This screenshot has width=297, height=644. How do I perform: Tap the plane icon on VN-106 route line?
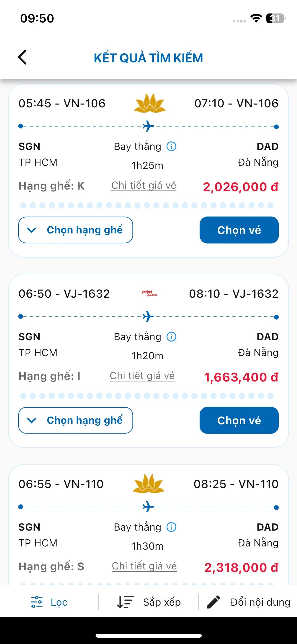(148, 126)
